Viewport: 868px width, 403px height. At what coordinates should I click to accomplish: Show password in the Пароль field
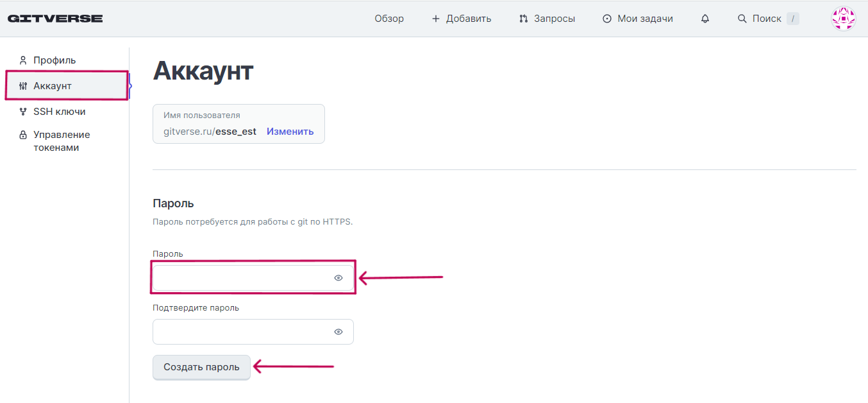[x=338, y=278]
